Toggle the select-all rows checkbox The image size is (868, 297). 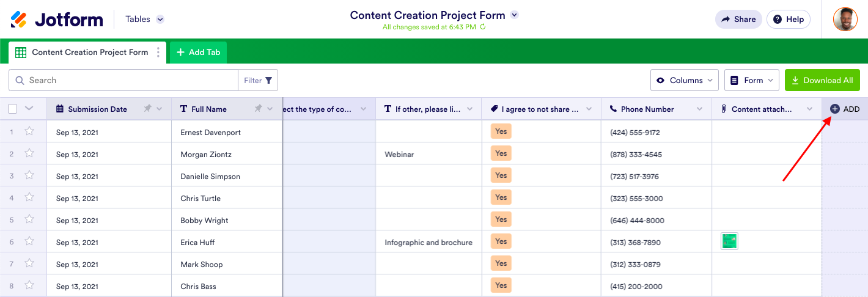[x=13, y=109]
